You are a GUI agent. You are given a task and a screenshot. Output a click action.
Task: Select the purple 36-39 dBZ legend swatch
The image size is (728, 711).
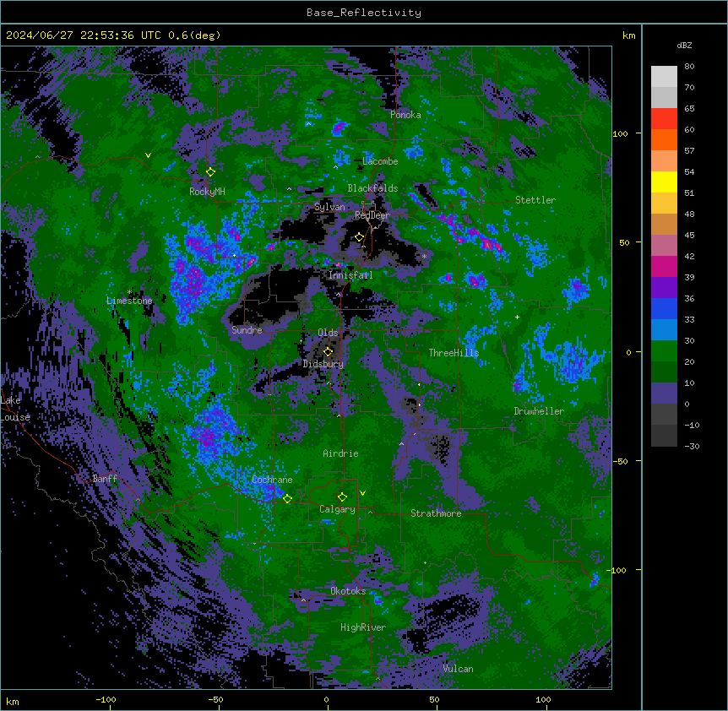click(x=664, y=288)
